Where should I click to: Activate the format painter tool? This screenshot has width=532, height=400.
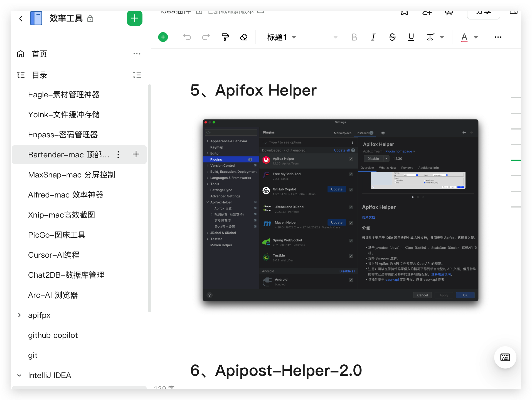[225, 37]
